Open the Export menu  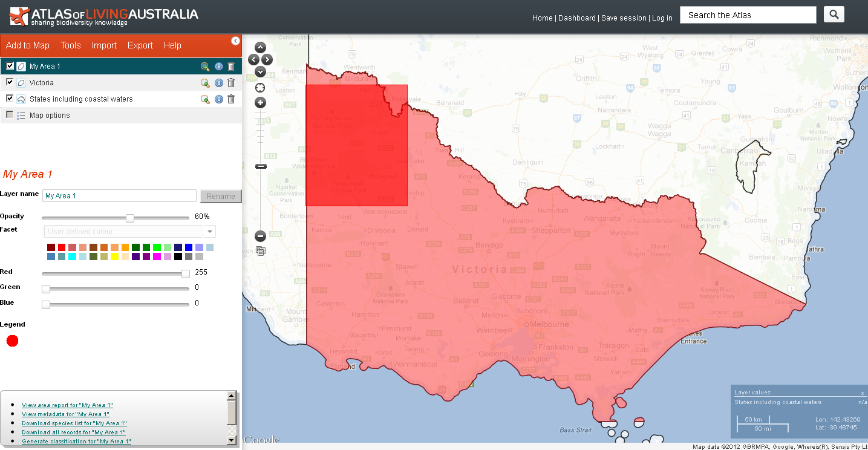[x=140, y=45]
